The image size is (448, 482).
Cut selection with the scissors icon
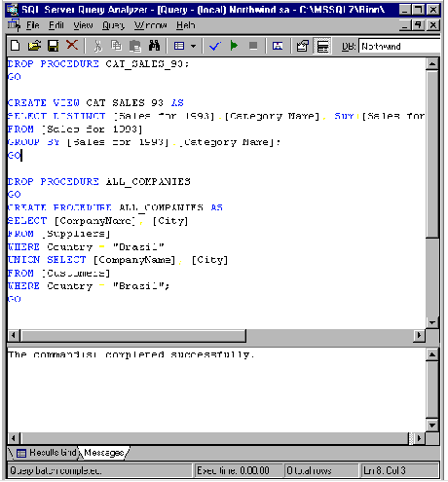click(97, 46)
